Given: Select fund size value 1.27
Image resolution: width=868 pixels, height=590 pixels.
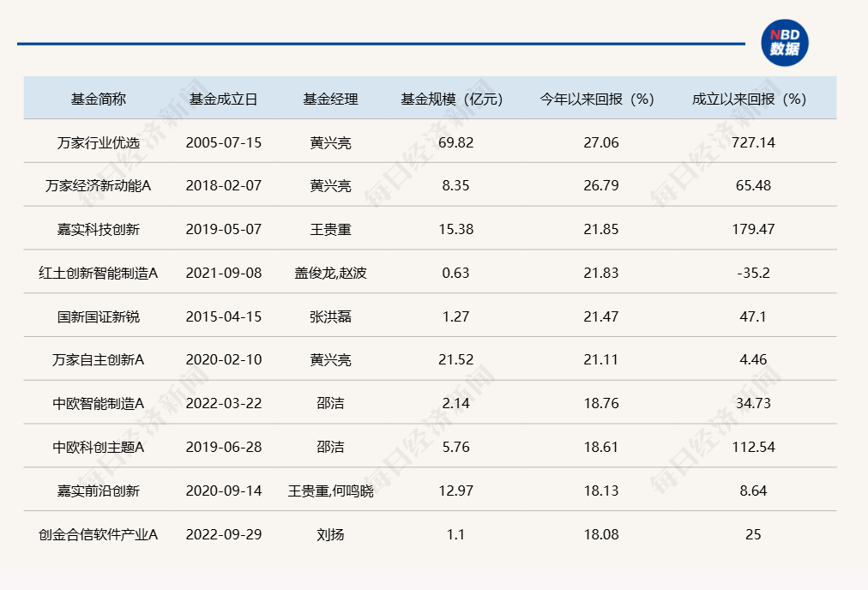Looking at the screenshot, I should (x=456, y=316).
